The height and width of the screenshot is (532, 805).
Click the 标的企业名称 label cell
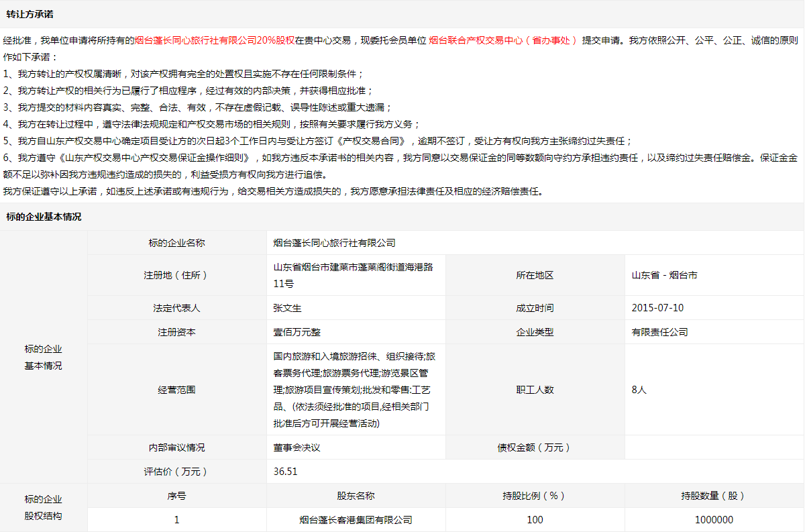pos(177,243)
